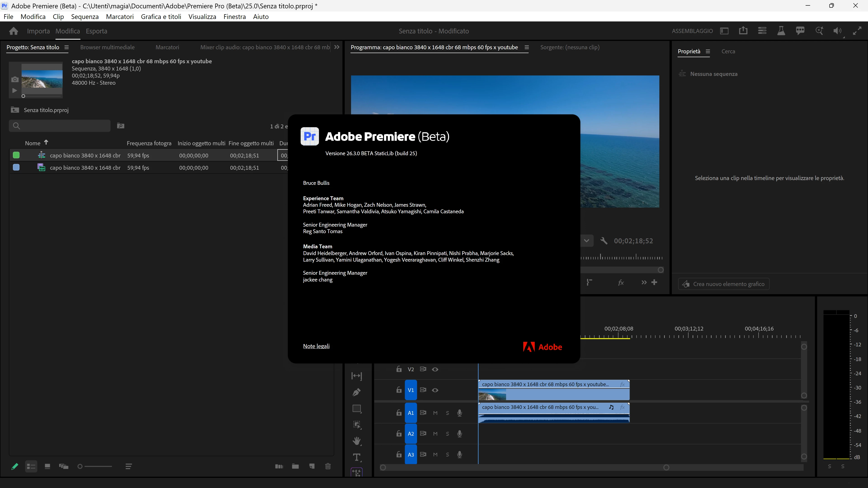Open the Sequenza menu

point(85,16)
